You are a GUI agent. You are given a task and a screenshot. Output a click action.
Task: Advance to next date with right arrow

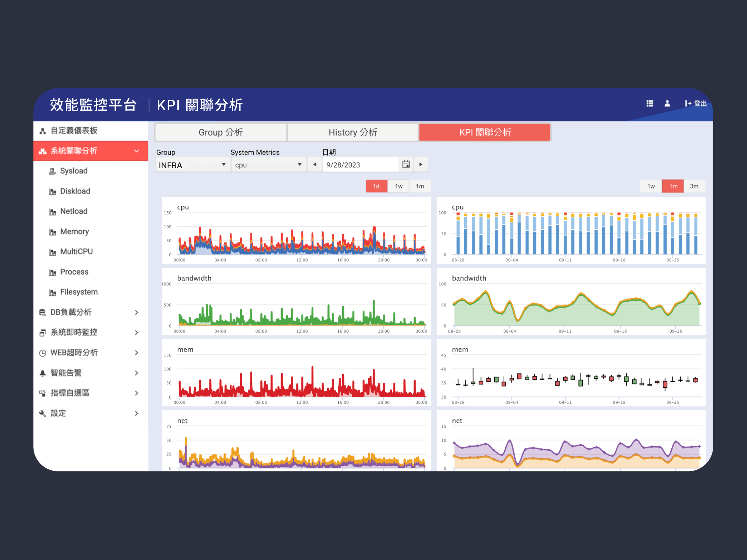point(421,165)
